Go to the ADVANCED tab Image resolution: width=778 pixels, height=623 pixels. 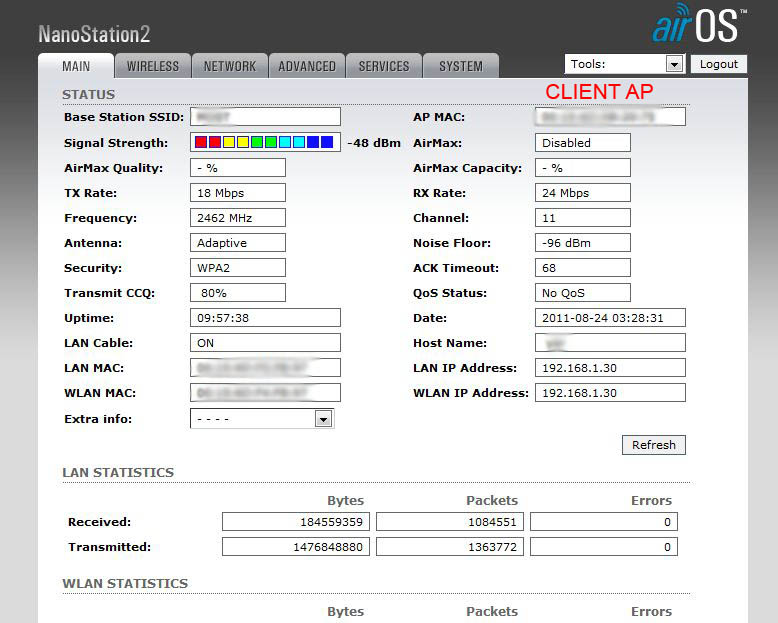[307, 66]
